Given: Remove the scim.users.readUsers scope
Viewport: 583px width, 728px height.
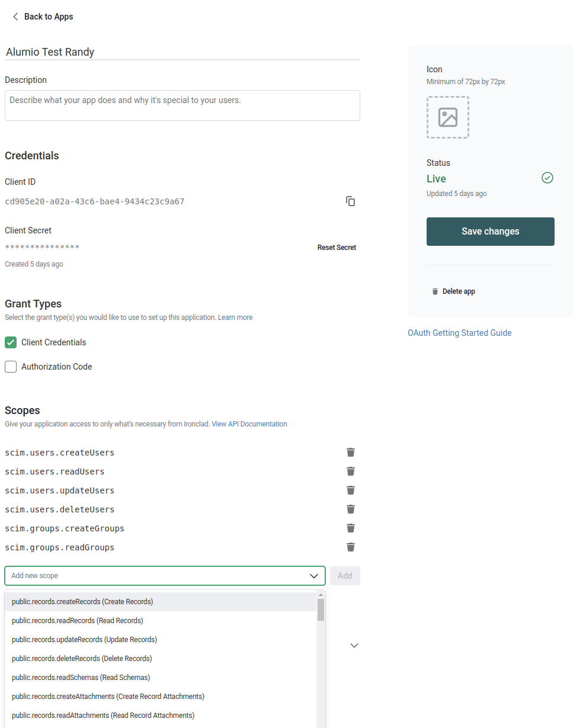Looking at the screenshot, I should (x=351, y=472).
